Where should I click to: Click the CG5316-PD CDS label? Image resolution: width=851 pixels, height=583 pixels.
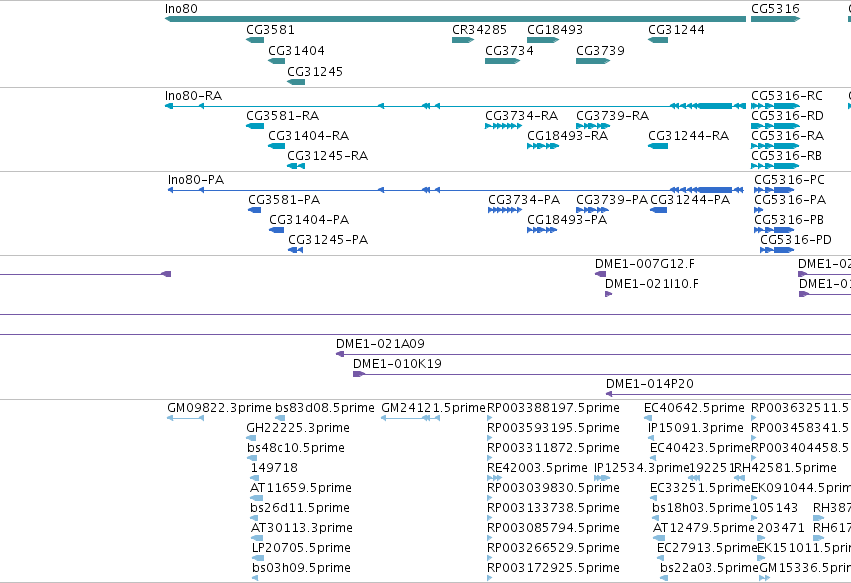(796, 240)
